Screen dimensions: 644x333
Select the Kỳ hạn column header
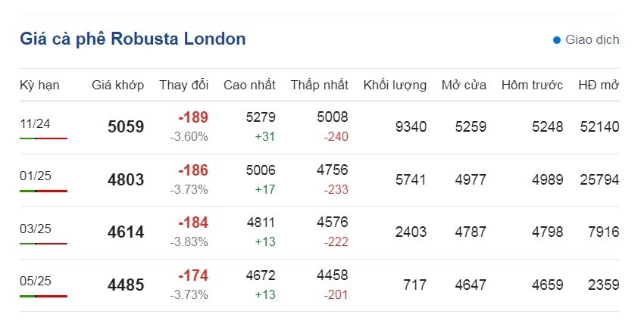[x=39, y=86]
